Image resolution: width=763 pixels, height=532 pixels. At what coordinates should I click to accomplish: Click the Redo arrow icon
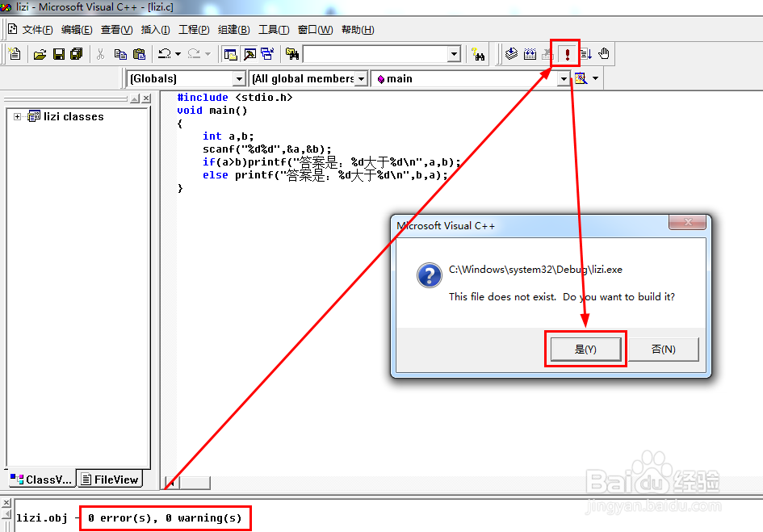click(194, 54)
